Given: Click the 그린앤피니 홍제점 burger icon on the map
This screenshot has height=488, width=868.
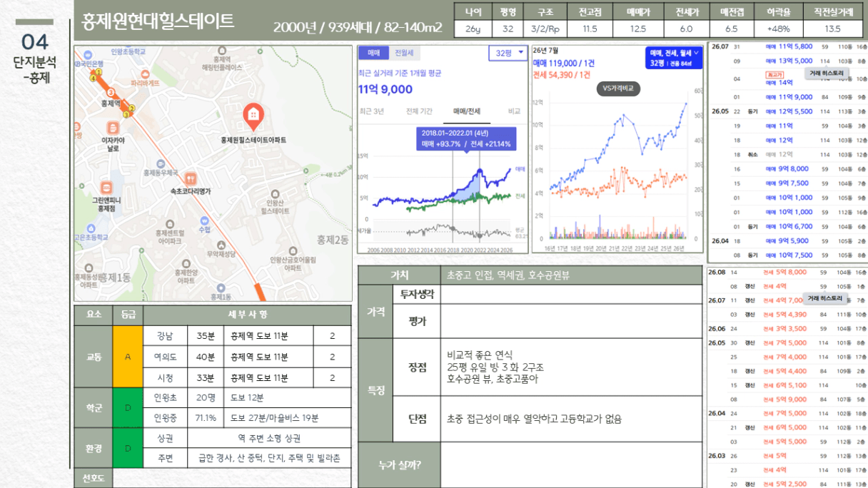Looking at the screenshot, I should pyautogui.click(x=106, y=188).
